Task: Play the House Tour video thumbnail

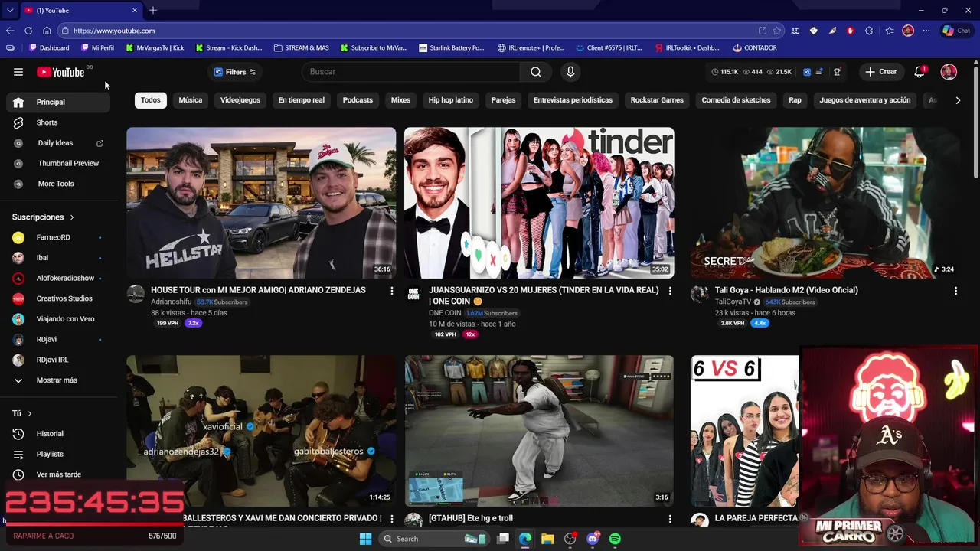Action: point(261,203)
